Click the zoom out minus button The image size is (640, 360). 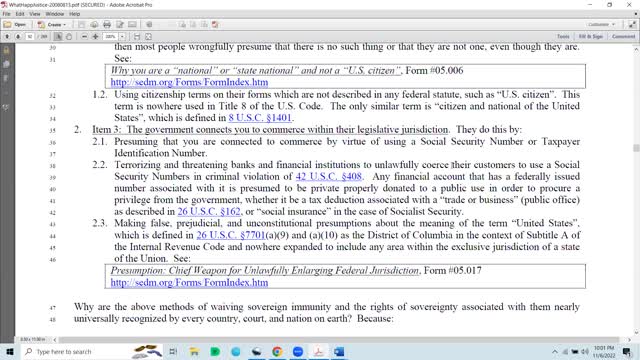click(x=84, y=36)
